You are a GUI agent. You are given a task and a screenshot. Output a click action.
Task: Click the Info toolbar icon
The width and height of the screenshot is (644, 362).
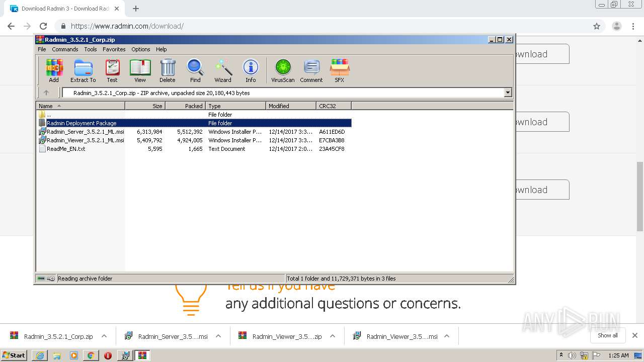tap(251, 70)
